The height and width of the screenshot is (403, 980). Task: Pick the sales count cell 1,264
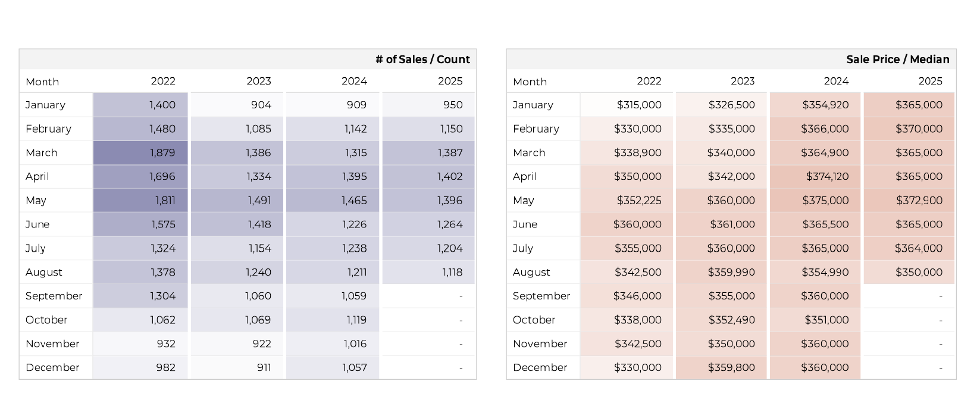point(428,224)
